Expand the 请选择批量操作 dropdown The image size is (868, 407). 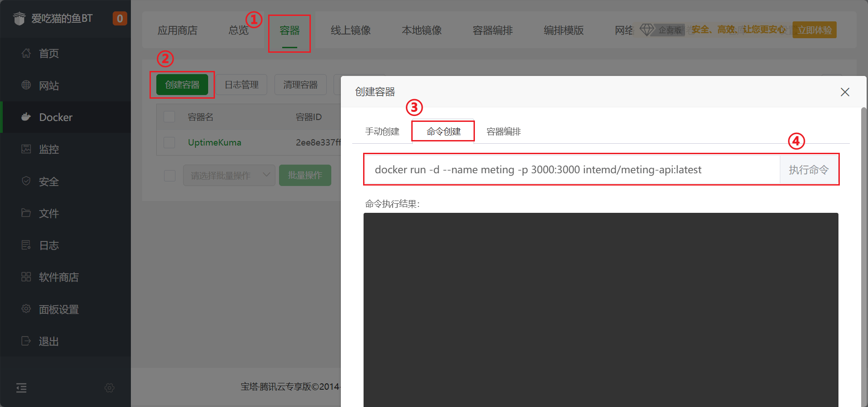coord(229,176)
